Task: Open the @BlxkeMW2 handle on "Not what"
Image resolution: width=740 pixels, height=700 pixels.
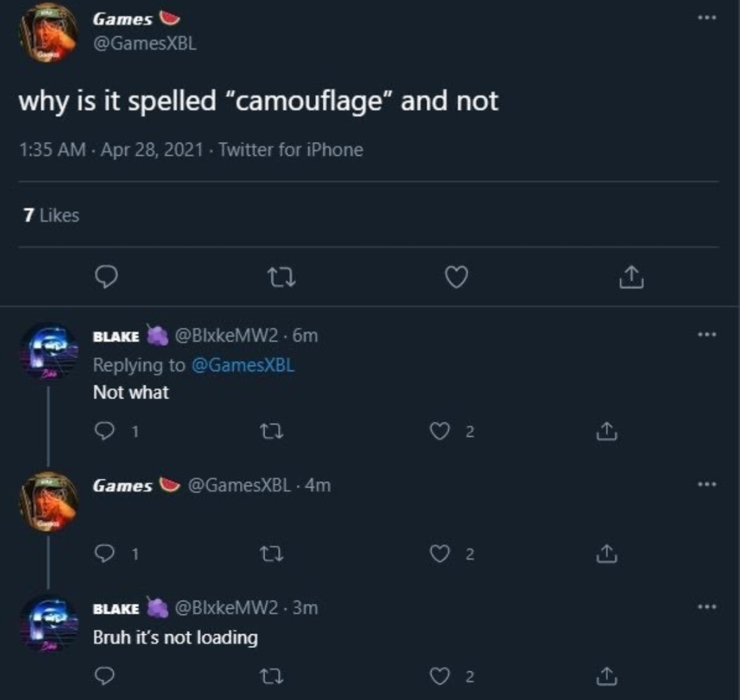Action: 227,335
